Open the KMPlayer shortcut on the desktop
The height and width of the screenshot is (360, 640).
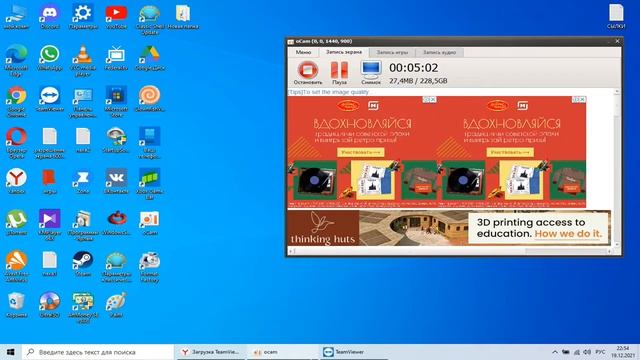click(49, 224)
